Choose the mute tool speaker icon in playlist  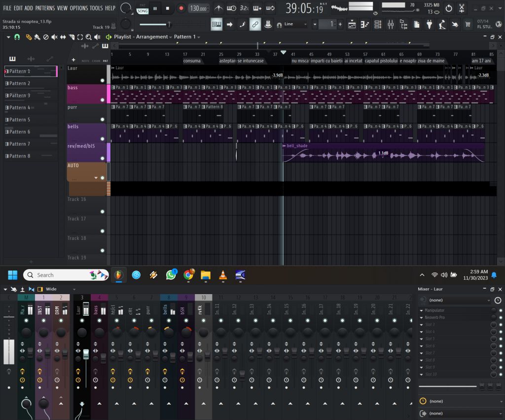click(x=55, y=37)
